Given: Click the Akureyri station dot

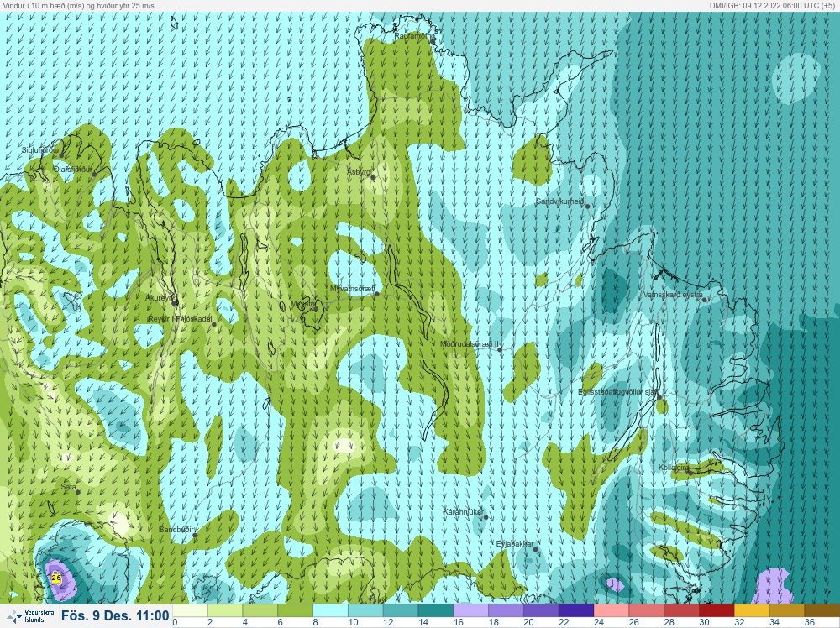Looking at the screenshot, I should pyautogui.click(x=176, y=303).
